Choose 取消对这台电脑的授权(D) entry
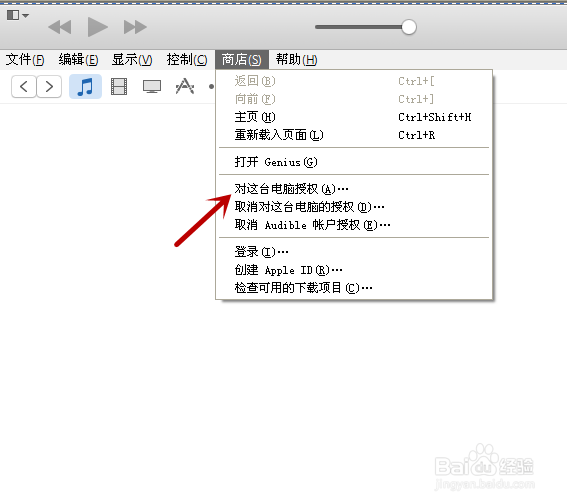The height and width of the screenshot is (504, 567). [354, 207]
